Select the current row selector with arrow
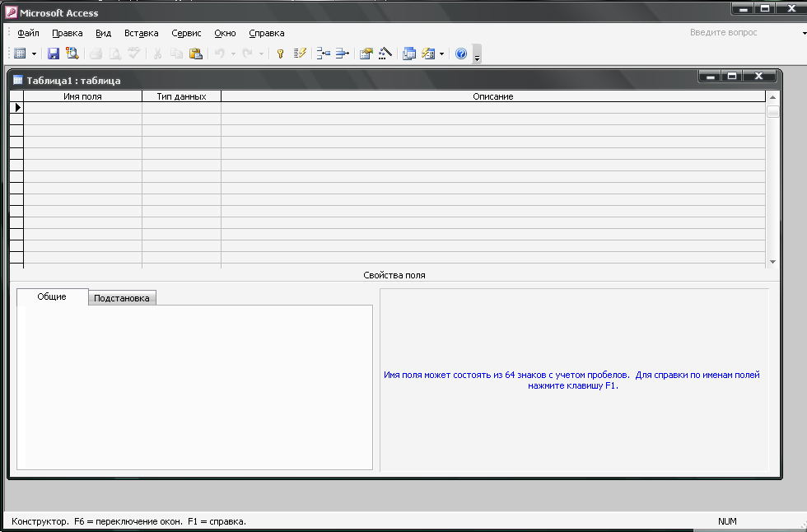Viewport: 807px width, 532px height. tap(17, 108)
